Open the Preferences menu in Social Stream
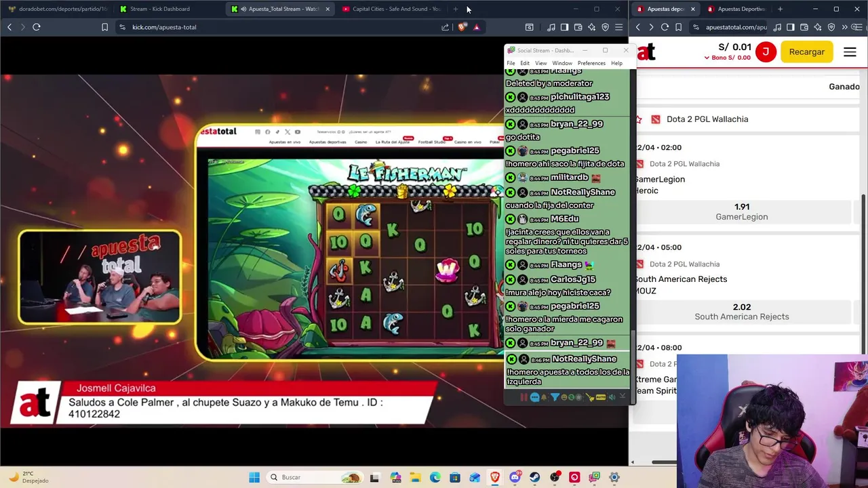Viewport: 868px width, 488px height. 591,63
